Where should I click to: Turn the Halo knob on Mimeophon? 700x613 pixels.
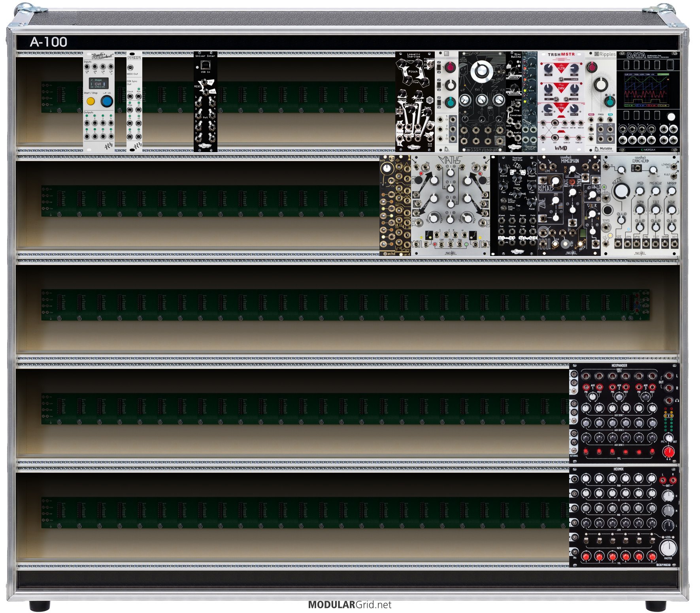click(x=592, y=195)
